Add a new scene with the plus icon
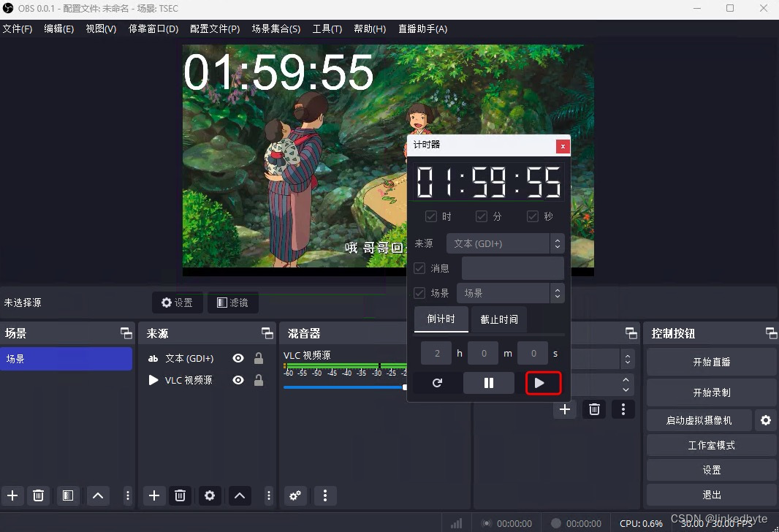The width and height of the screenshot is (779, 532). [x=12, y=495]
